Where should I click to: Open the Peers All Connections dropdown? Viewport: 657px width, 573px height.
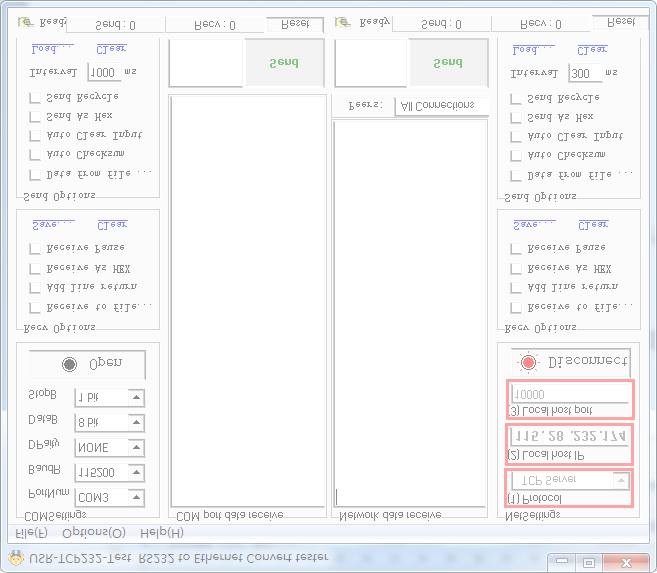[x=442, y=106]
